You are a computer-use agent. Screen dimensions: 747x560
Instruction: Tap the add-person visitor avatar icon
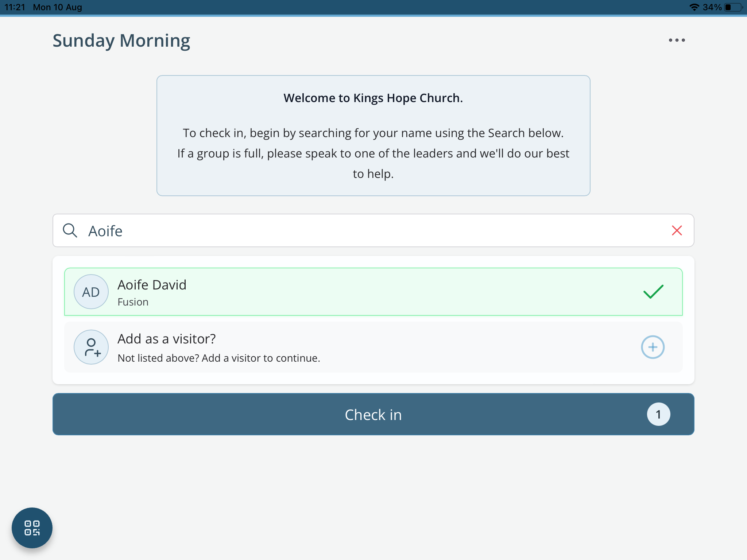point(91,347)
